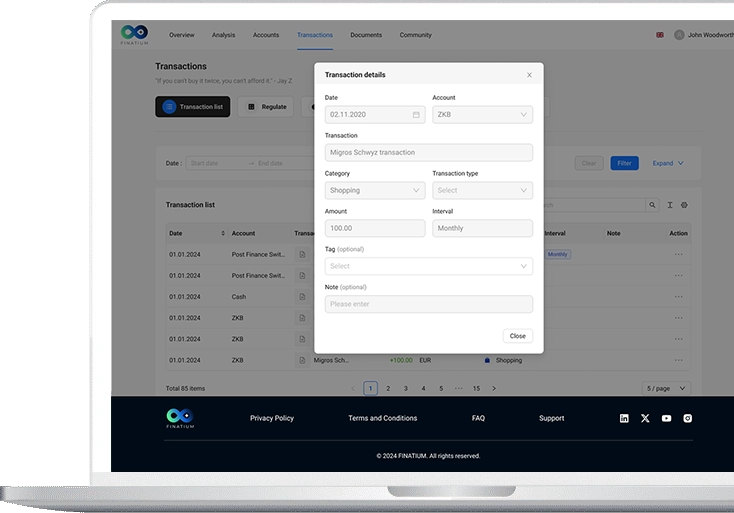Click the calendar icon in Date field

pyautogui.click(x=416, y=115)
